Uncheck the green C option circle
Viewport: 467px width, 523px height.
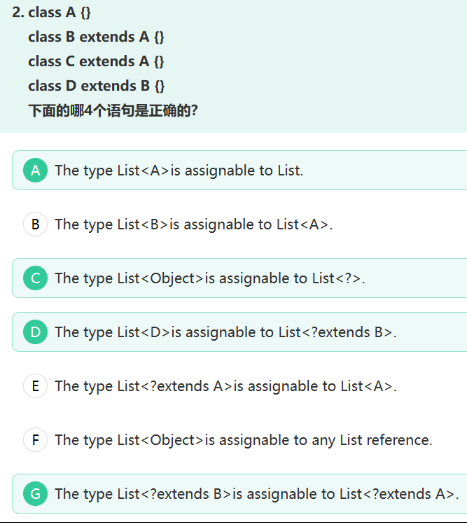point(35,278)
